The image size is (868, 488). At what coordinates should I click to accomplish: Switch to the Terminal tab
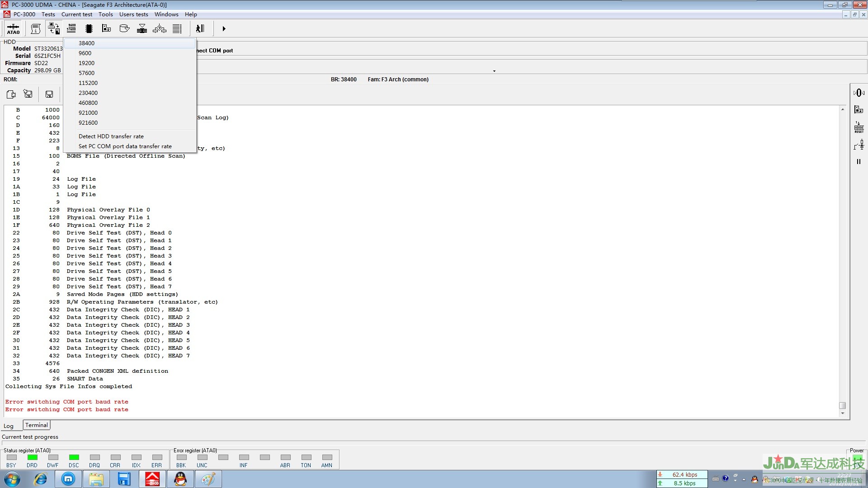(x=37, y=425)
